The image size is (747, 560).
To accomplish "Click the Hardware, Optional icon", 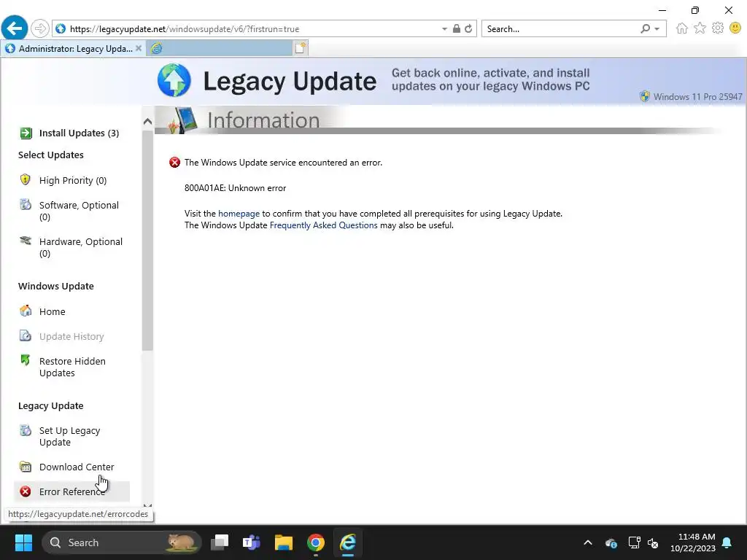I will pos(26,241).
